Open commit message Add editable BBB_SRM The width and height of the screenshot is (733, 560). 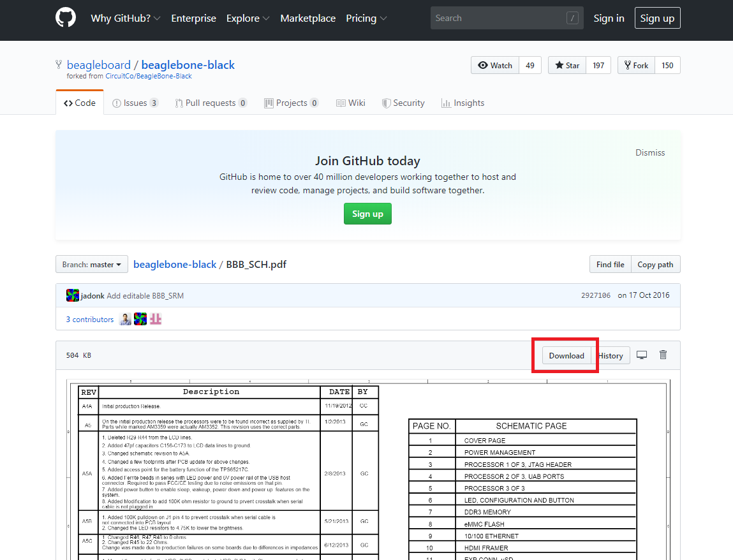tap(145, 296)
